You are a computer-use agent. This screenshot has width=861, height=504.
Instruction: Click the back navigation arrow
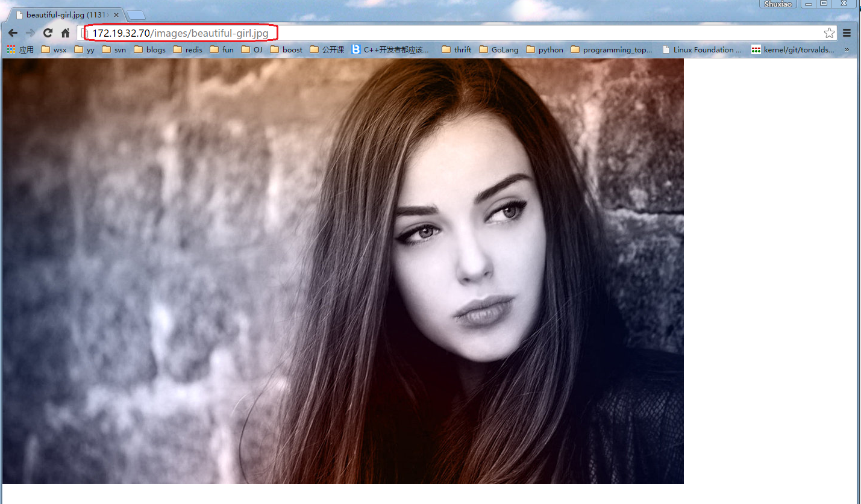click(13, 33)
